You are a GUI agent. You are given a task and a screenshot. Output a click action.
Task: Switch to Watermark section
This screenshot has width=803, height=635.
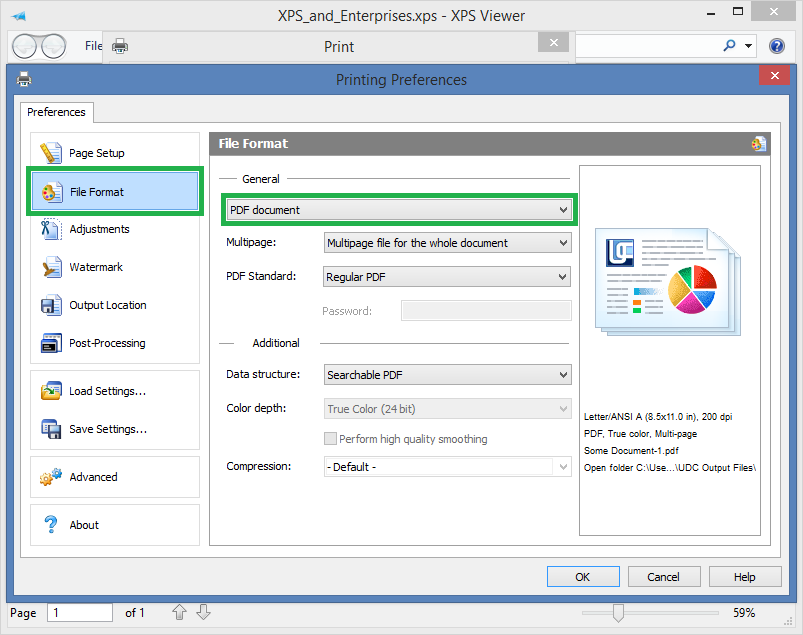[x=115, y=267]
